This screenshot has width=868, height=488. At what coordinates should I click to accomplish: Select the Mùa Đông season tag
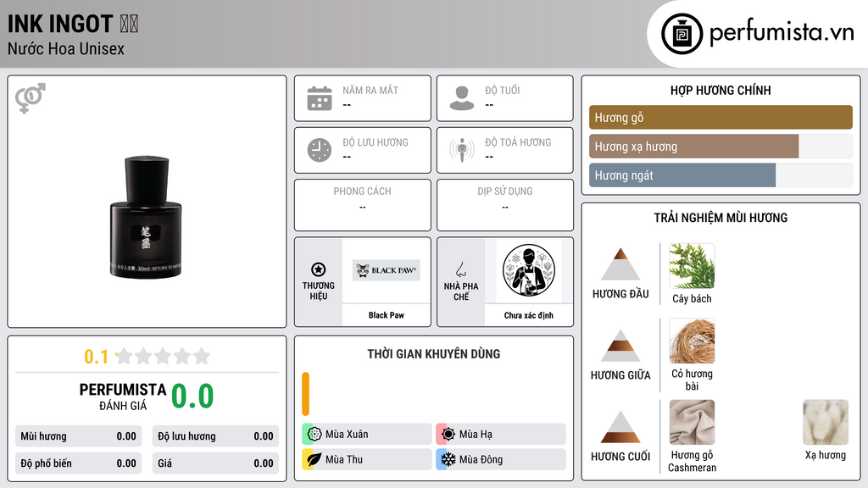point(501,459)
